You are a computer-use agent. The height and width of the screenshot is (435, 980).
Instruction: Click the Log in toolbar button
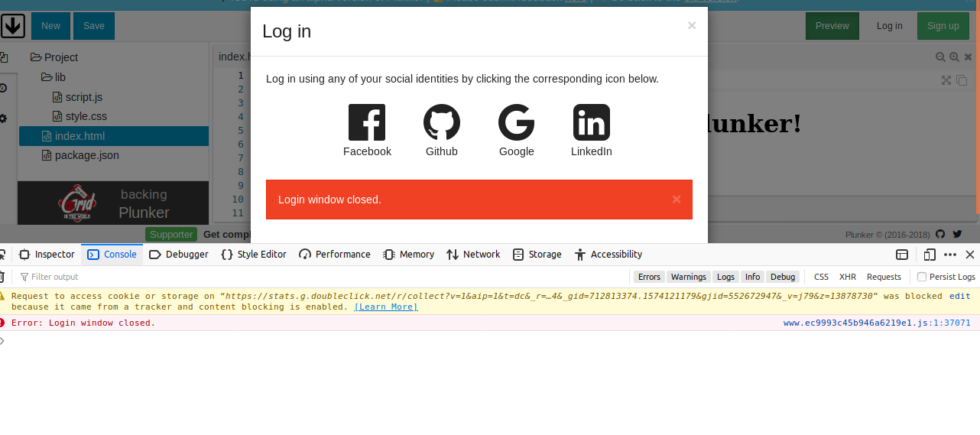tap(889, 26)
